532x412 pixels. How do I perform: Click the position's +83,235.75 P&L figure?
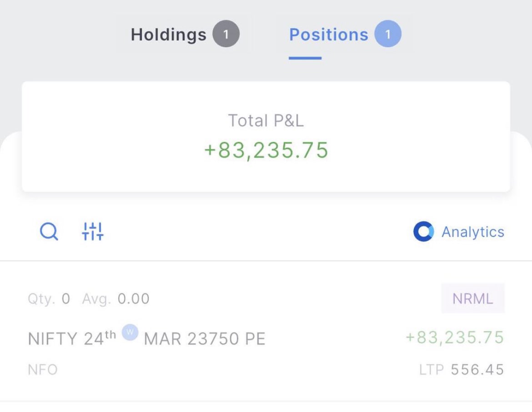coord(455,337)
